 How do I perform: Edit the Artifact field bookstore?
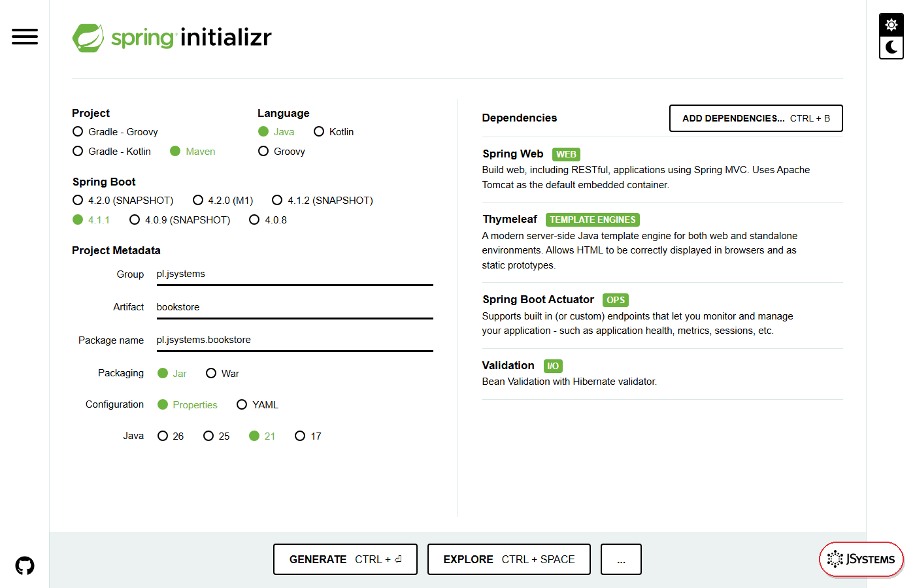pos(295,307)
